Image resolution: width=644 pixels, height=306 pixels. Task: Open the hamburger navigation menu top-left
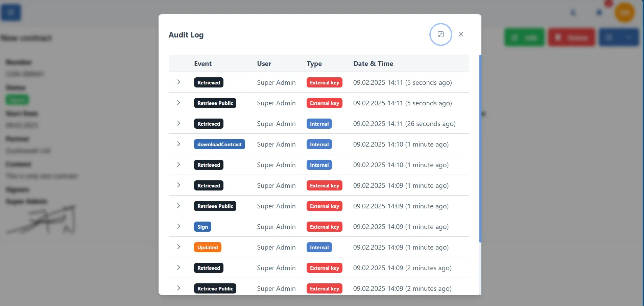coord(11,12)
